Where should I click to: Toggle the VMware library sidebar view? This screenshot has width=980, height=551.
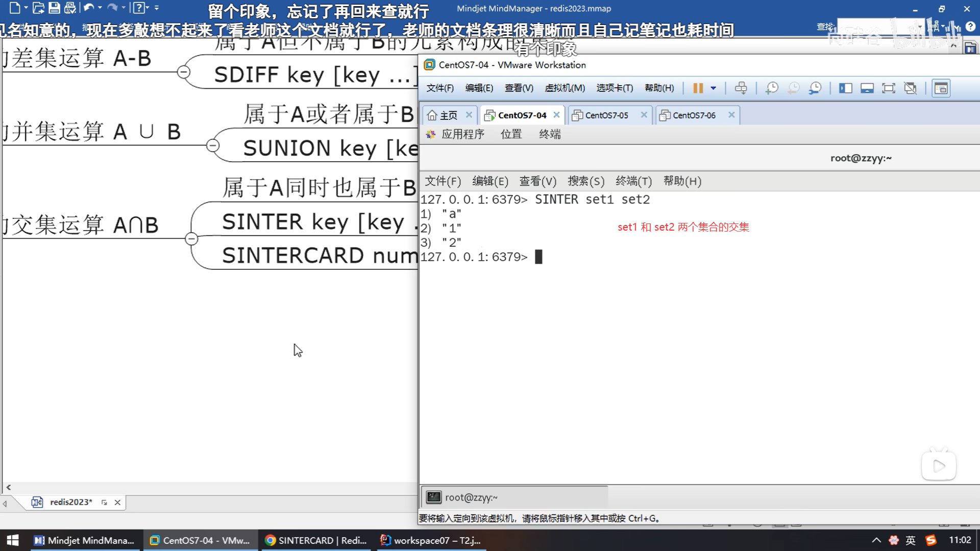click(x=845, y=88)
